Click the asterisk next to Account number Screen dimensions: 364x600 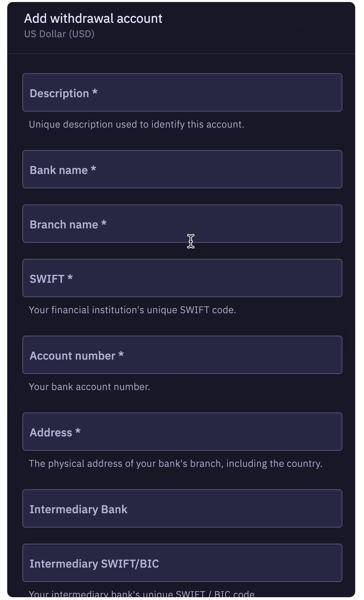(x=121, y=354)
